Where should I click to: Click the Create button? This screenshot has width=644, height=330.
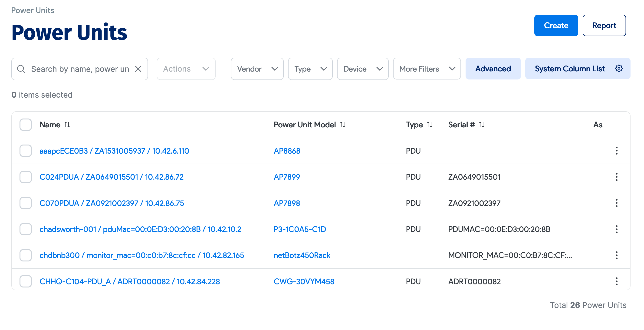click(x=556, y=25)
